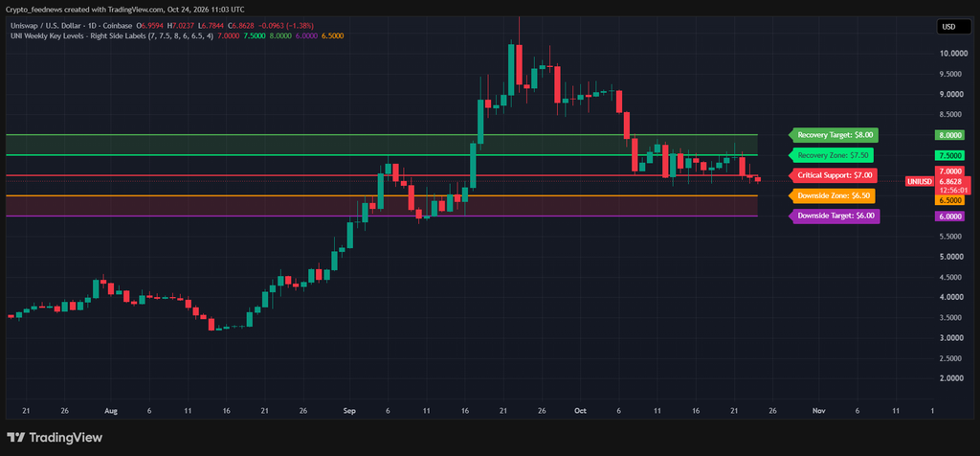Viewport: 980px width, 456px height.
Task: Click the UNIUSD symbol tag
Action: point(920,181)
